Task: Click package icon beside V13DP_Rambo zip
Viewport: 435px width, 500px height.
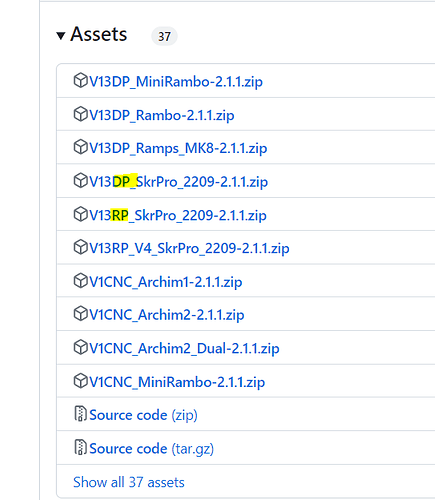Action: (x=80, y=114)
